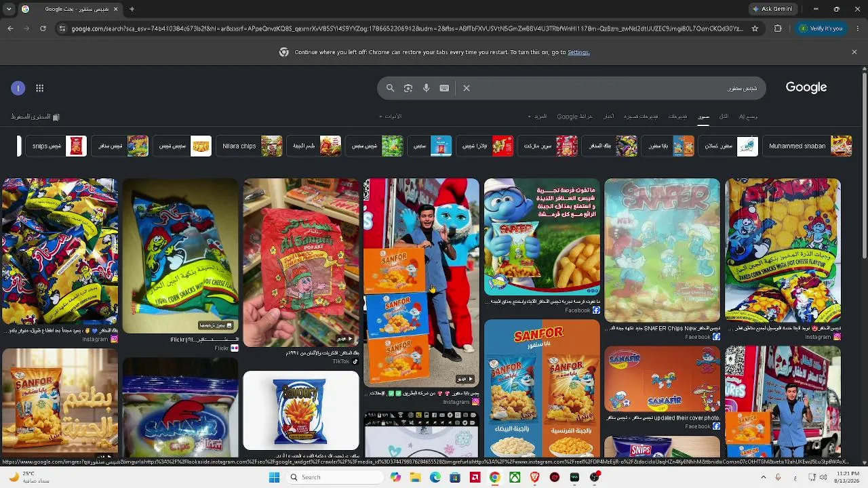This screenshot has width=868, height=488.
Task: Submit the query with the magnifier icon
Action: (x=390, y=88)
